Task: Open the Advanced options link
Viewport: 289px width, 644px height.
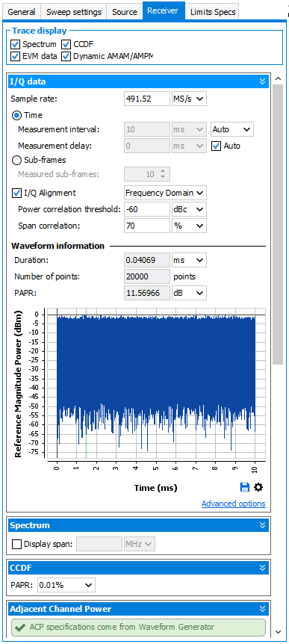Action: 233,504
